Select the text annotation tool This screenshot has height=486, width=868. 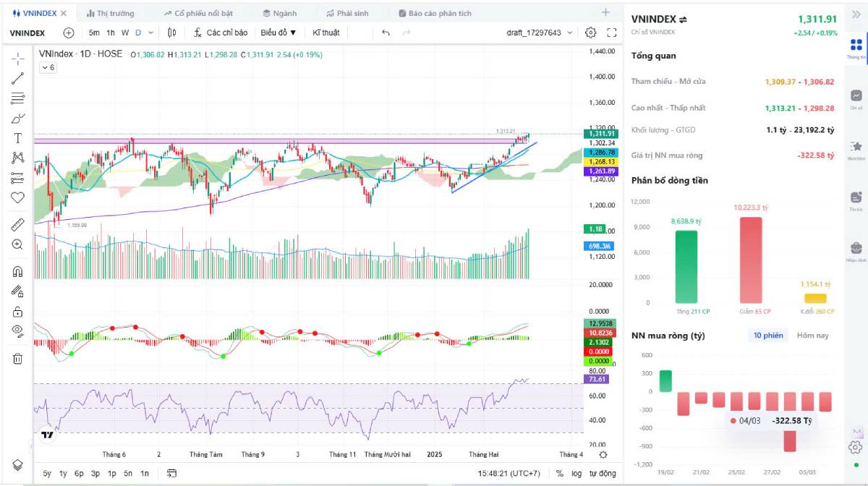[18, 138]
